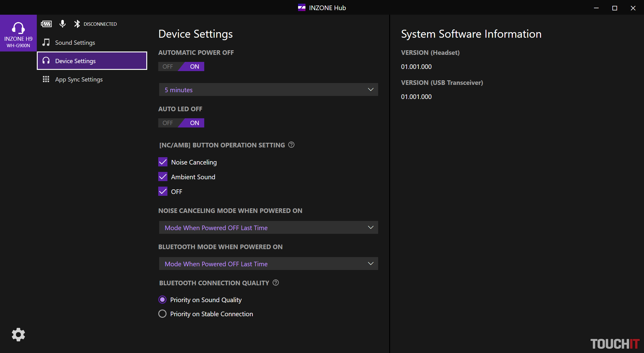Click help icon beside NC/AMB button setting

(291, 145)
